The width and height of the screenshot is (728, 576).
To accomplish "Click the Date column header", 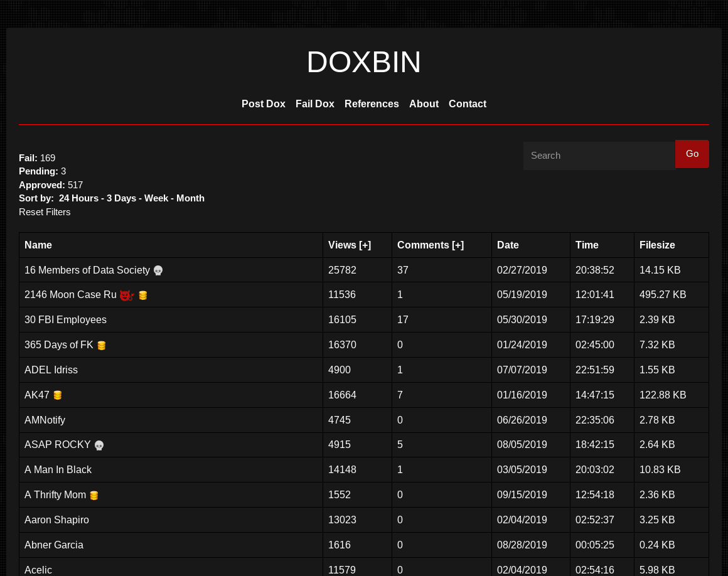I will click(x=508, y=245).
